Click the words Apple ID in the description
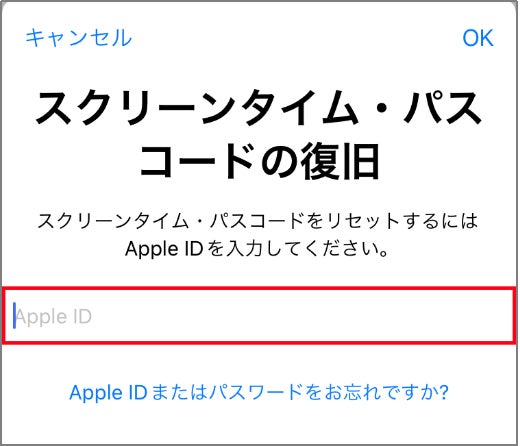This screenshot has width=520, height=446. (x=164, y=249)
